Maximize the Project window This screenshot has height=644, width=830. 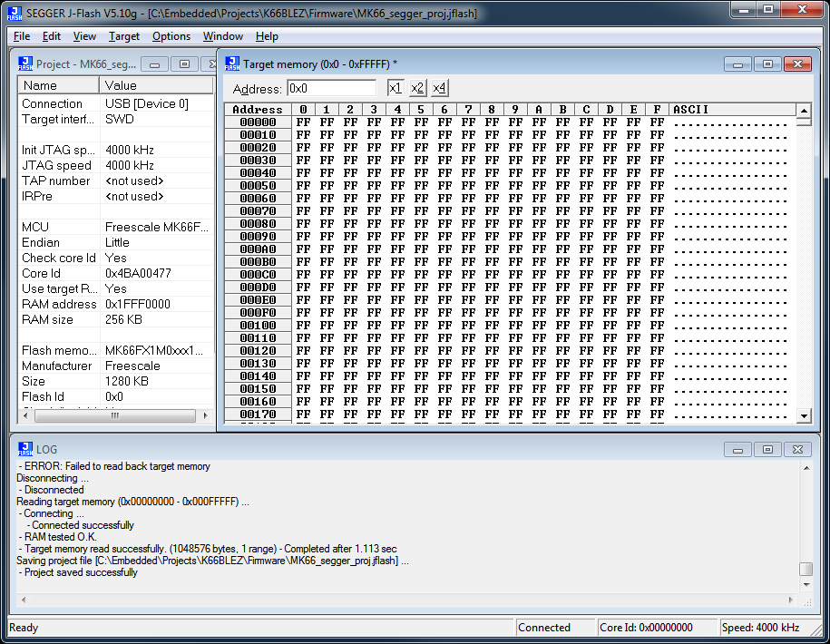184,64
